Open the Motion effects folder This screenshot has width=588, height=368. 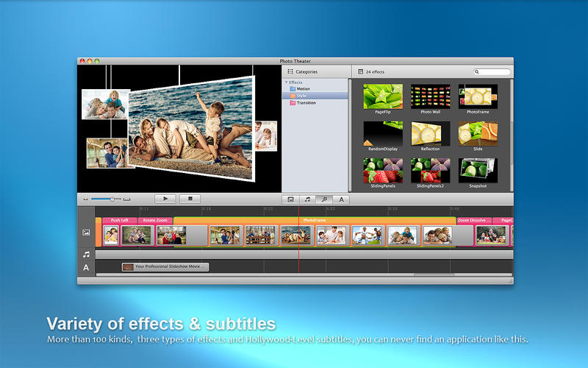click(315, 89)
